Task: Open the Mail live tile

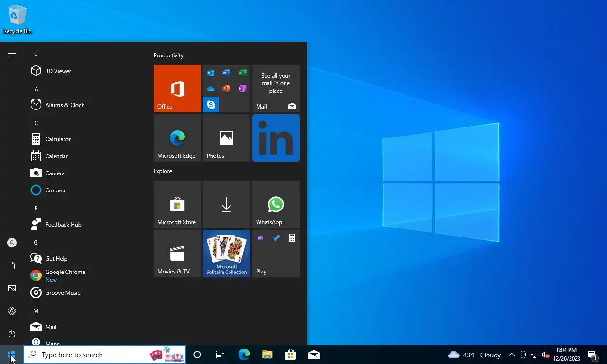Action: (x=276, y=89)
